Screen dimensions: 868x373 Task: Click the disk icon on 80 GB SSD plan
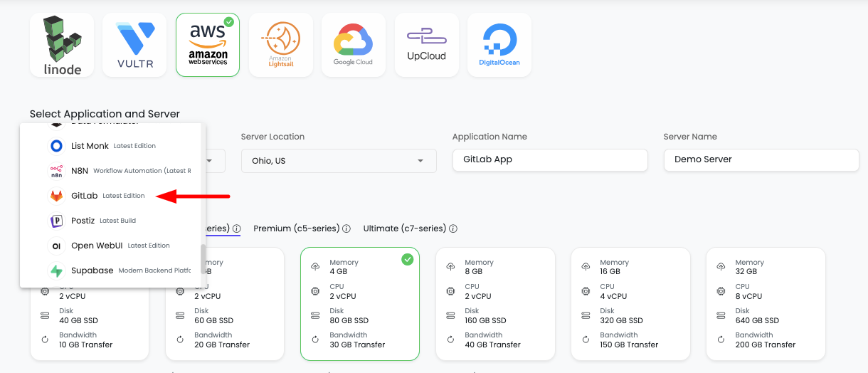tap(315, 315)
